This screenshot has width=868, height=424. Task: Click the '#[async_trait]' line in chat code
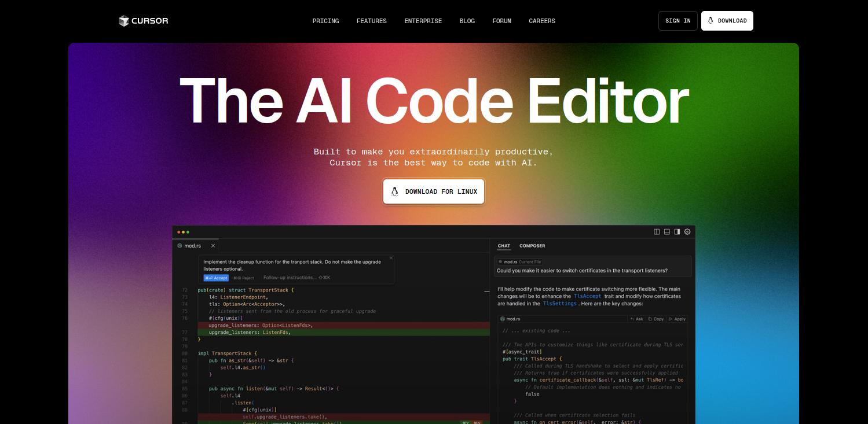pyautogui.click(x=522, y=352)
